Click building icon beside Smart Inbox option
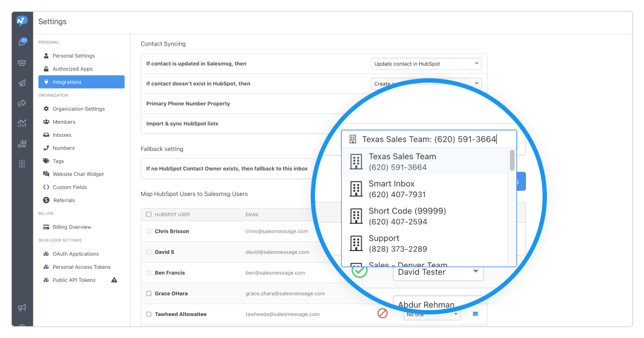The width and height of the screenshot is (644, 338). 356,189
